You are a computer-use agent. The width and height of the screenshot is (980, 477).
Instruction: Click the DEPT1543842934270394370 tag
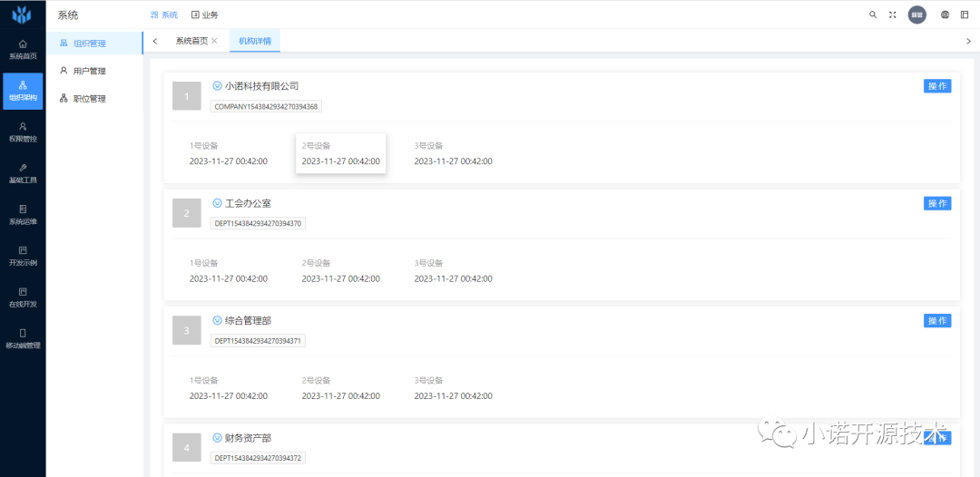pos(258,223)
